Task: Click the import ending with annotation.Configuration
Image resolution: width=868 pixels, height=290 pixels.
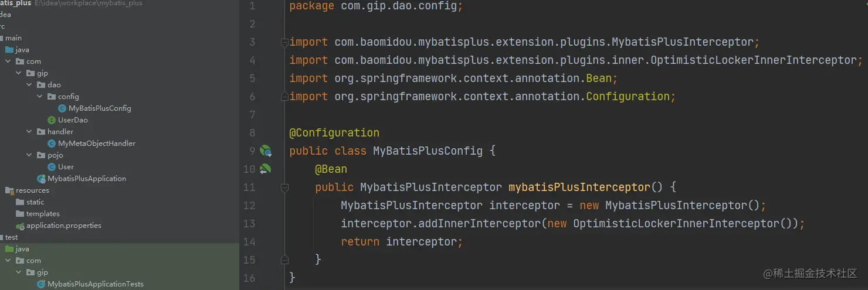Action: [x=483, y=97]
